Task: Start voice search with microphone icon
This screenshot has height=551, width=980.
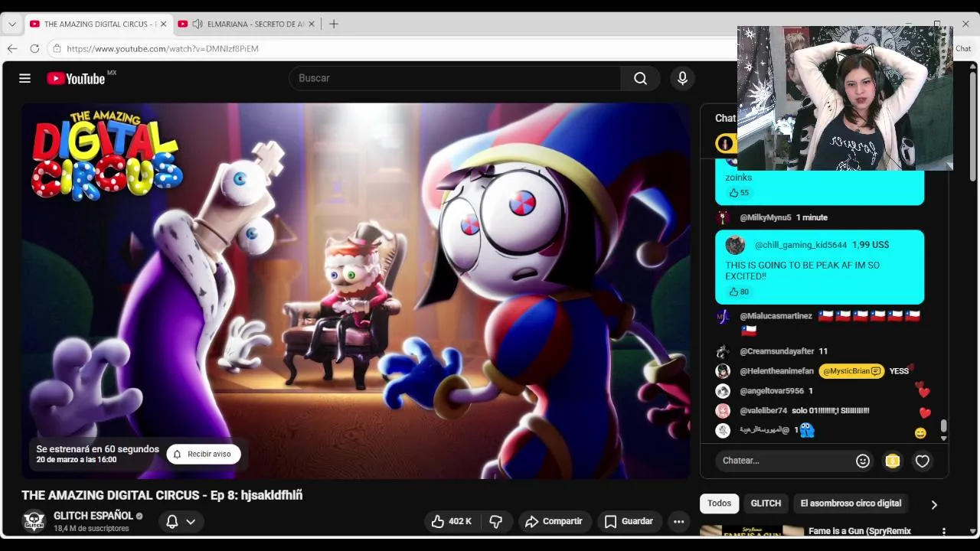Action: click(682, 78)
